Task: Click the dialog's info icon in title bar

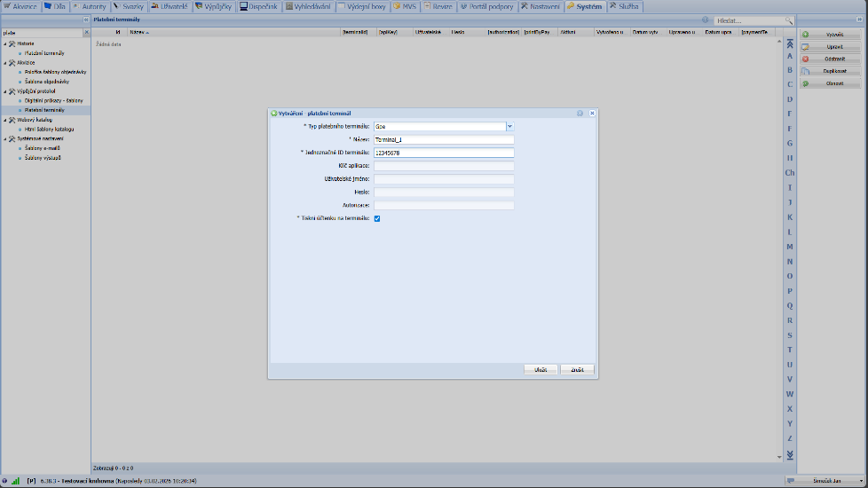Action: point(580,114)
